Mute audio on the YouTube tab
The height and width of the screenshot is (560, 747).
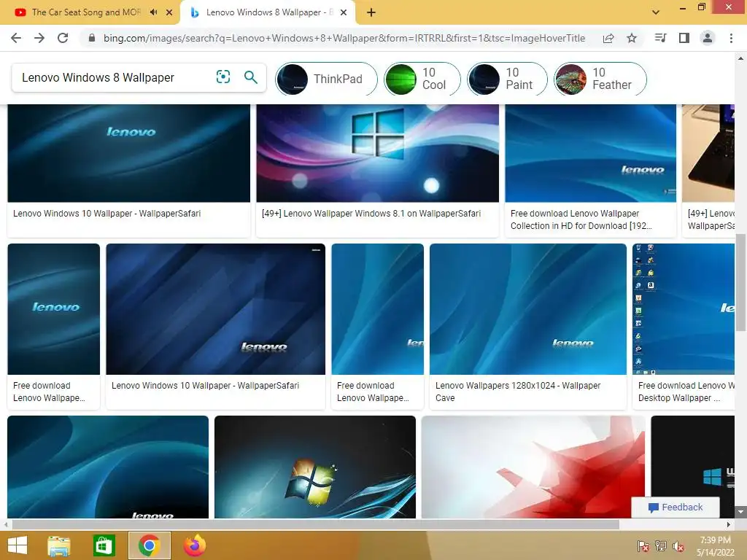(153, 12)
